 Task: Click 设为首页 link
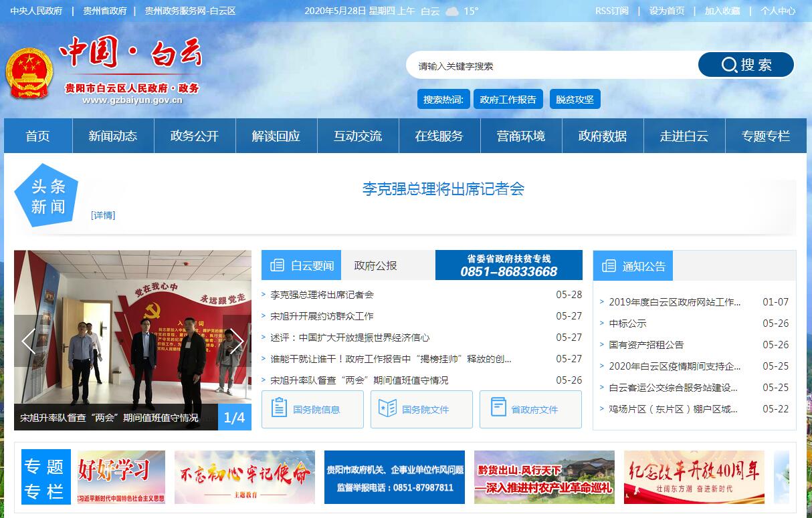[667, 11]
